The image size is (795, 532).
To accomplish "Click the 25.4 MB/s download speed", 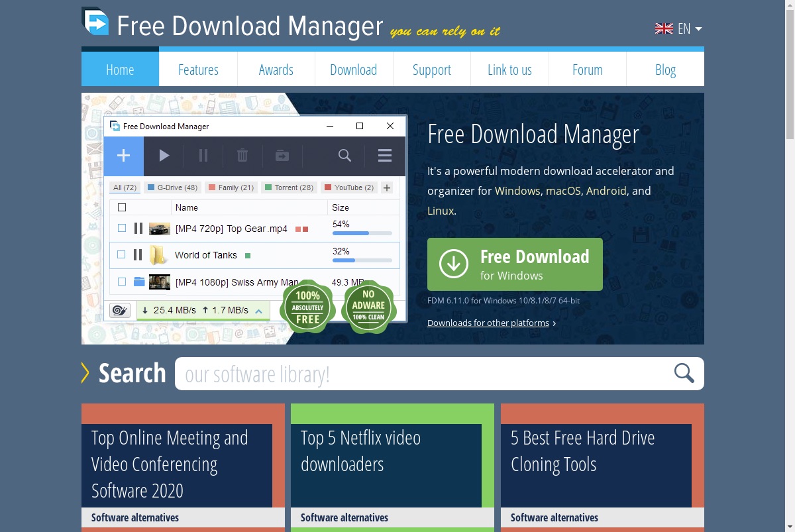I will 170,310.
